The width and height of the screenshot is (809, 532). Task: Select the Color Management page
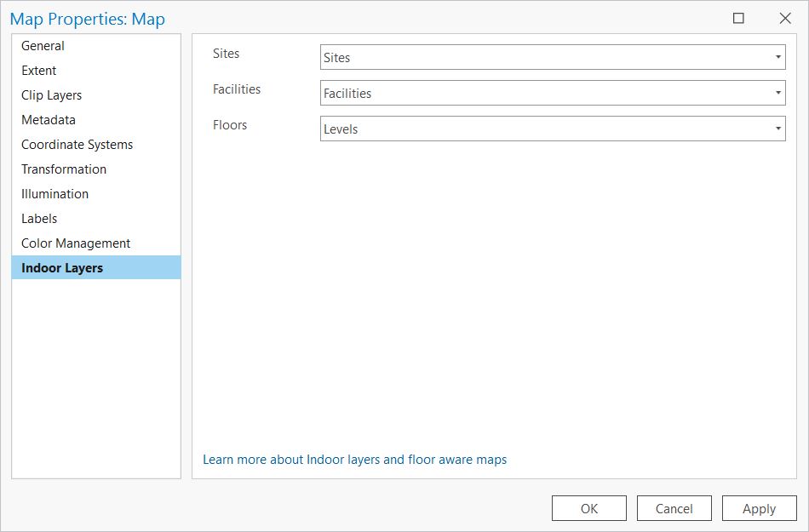75,243
